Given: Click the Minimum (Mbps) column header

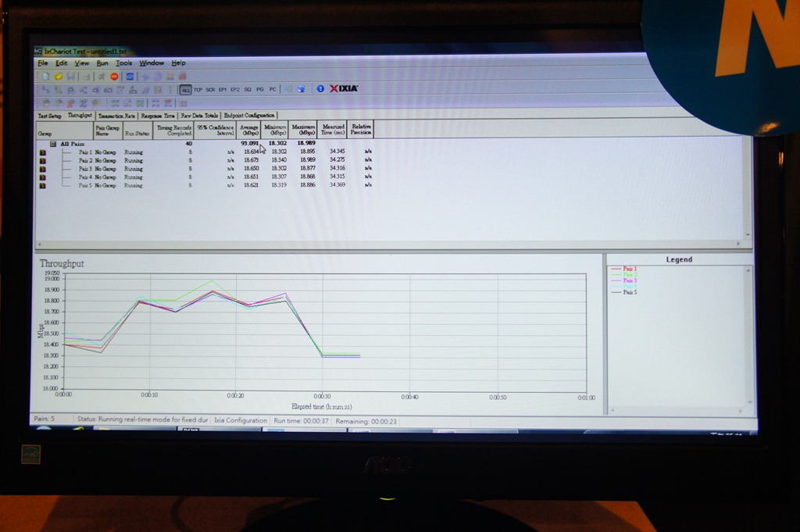Looking at the screenshot, I should pyautogui.click(x=276, y=130).
